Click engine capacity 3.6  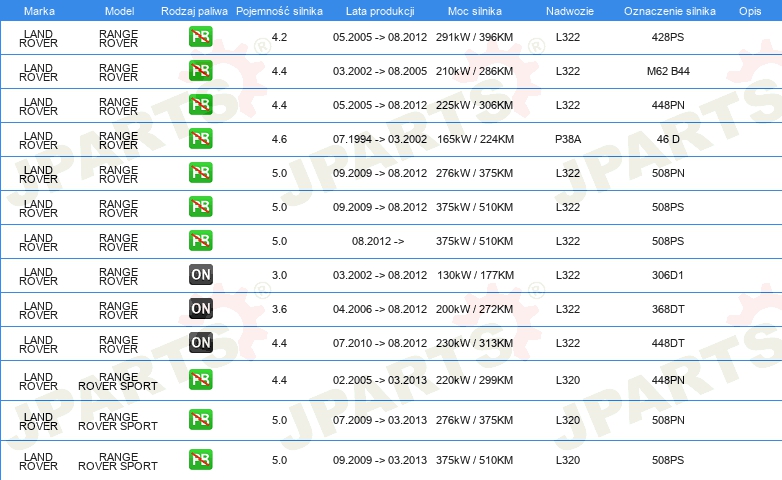click(x=279, y=309)
